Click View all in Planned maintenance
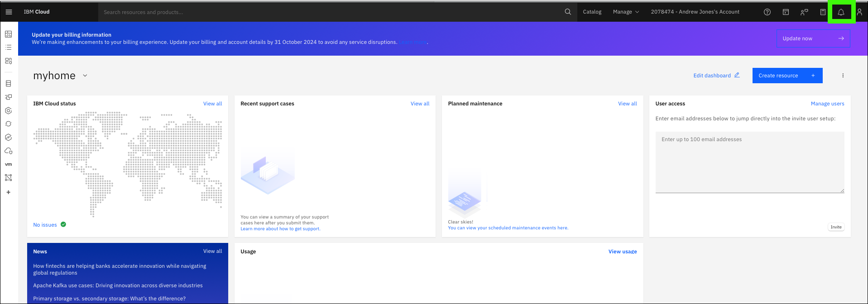The width and height of the screenshot is (868, 304). point(627,104)
